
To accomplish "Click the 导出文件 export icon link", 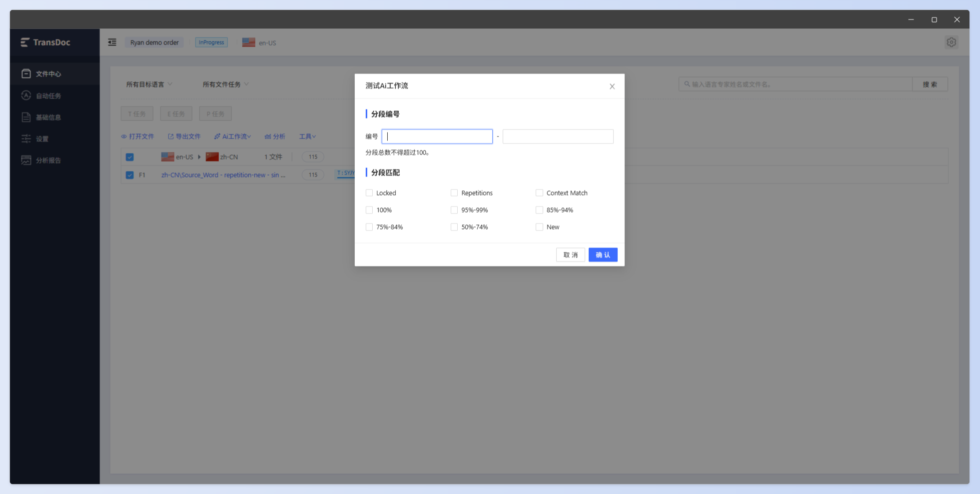I will pos(184,136).
